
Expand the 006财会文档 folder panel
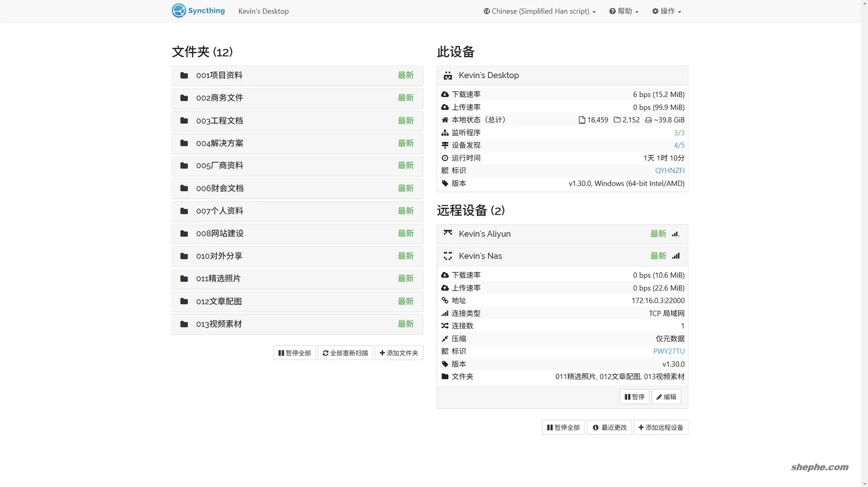(297, 188)
